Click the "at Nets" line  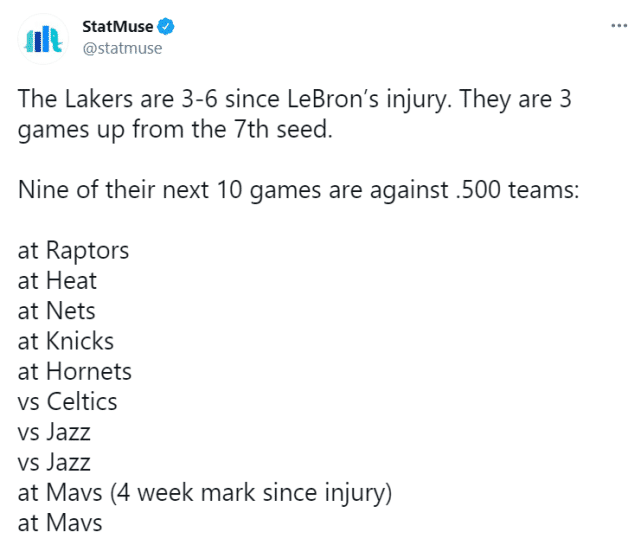[56, 311]
